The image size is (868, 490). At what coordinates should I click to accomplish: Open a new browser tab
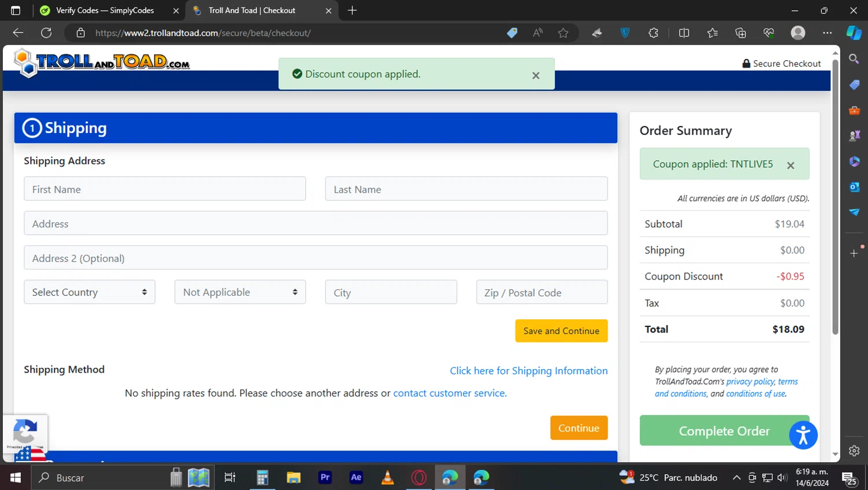coord(352,10)
